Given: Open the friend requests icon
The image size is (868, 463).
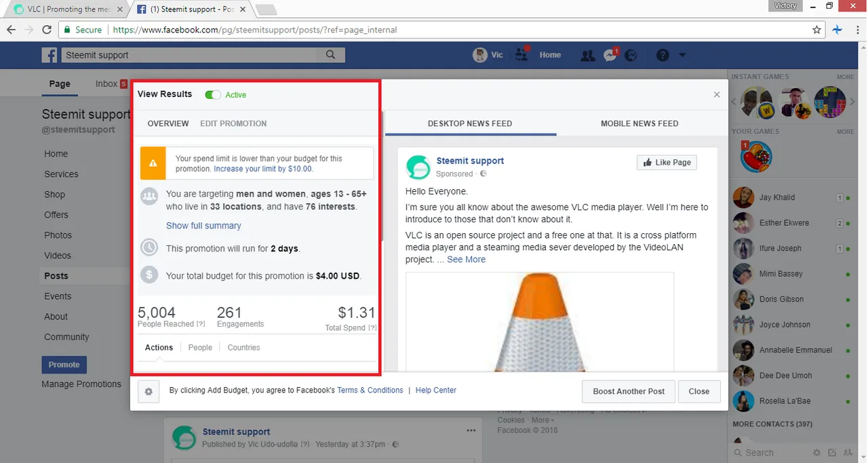Looking at the screenshot, I should [587, 56].
